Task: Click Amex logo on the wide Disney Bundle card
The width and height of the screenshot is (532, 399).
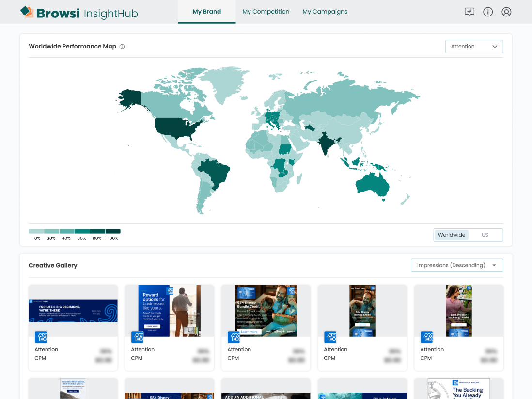Action: pos(234,337)
